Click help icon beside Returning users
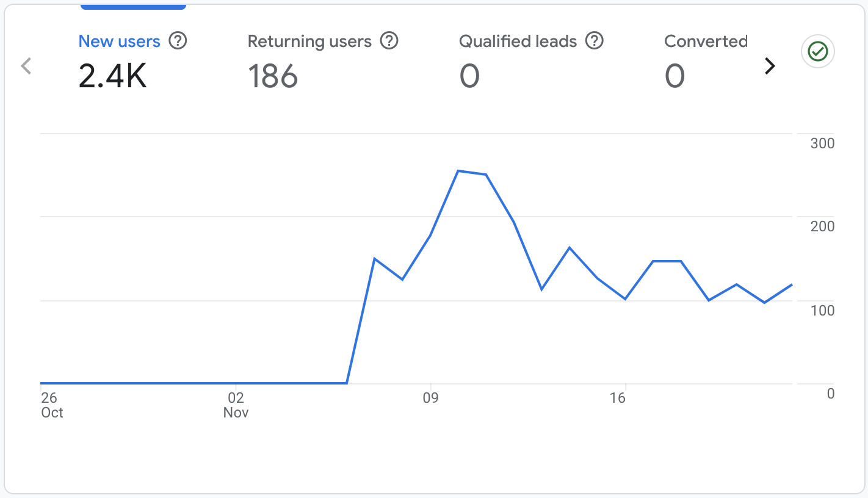Screen dimensions: 868x498 click(389, 41)
